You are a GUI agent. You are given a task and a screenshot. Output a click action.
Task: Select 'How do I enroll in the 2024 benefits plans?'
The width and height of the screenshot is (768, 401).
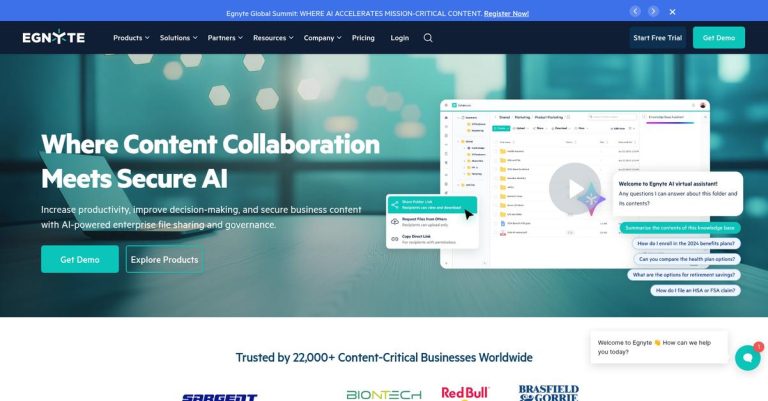coord(686,243)
